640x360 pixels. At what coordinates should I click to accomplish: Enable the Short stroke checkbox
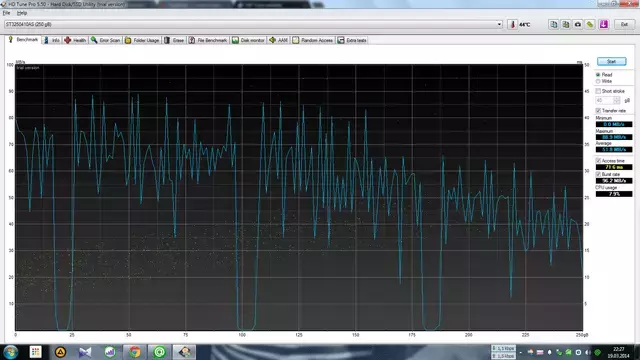pos(598,91)
